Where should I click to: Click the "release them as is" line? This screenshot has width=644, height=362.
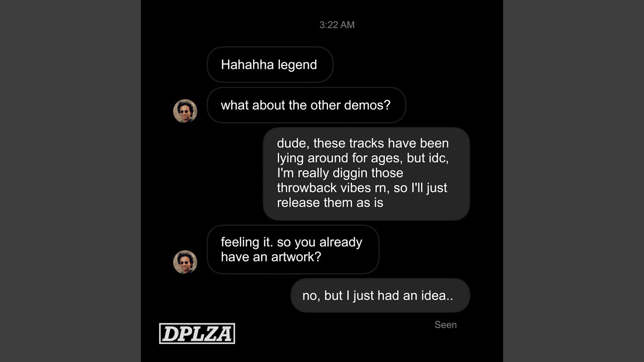330,203
